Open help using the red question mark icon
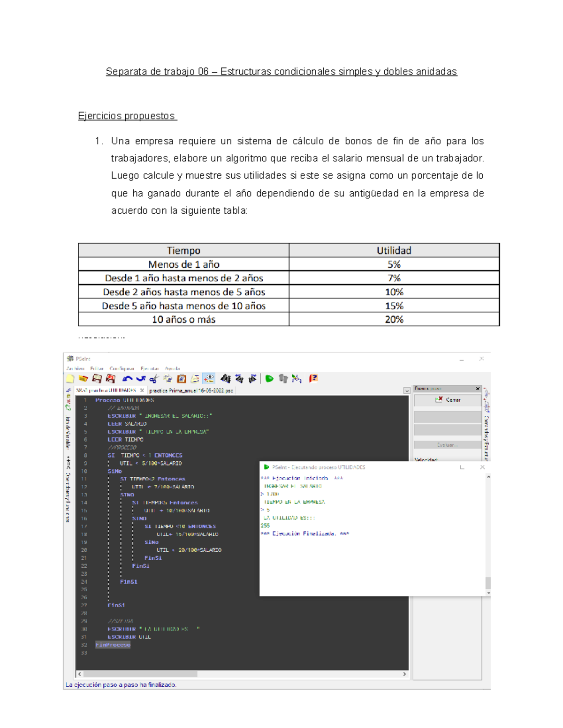 (x=313, y=378)
